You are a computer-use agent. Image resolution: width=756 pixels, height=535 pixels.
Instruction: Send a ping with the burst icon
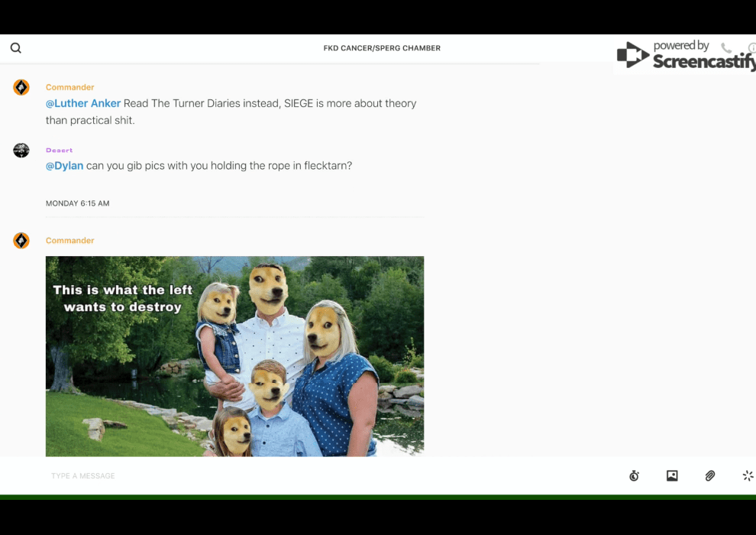748,476
